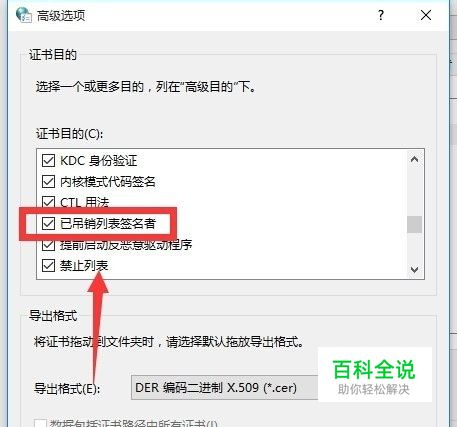Click the certificate icon in the title bar
The height and width of the screenshot is (427, 457).
pos(24,15)
